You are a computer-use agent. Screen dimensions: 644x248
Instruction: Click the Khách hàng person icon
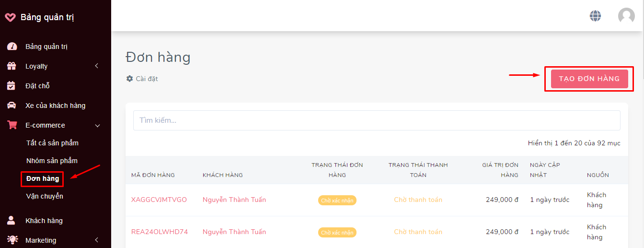[11, 221]
